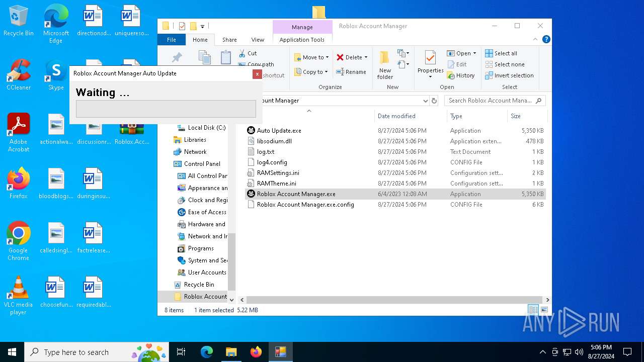Open Microsoft Edge from the taskbar
644x362 pixels.
[x=207, y=352]
